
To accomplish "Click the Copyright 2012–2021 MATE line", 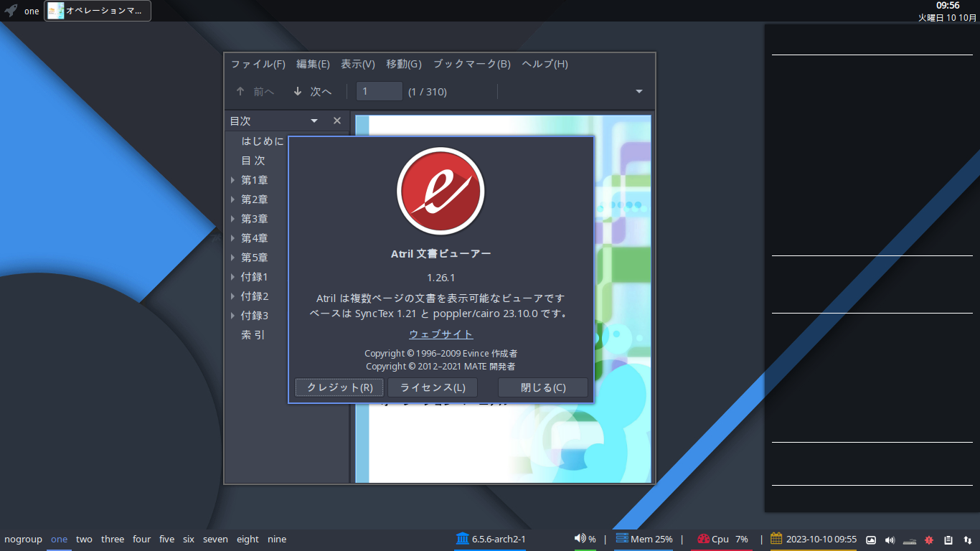I will pos(440,367).
